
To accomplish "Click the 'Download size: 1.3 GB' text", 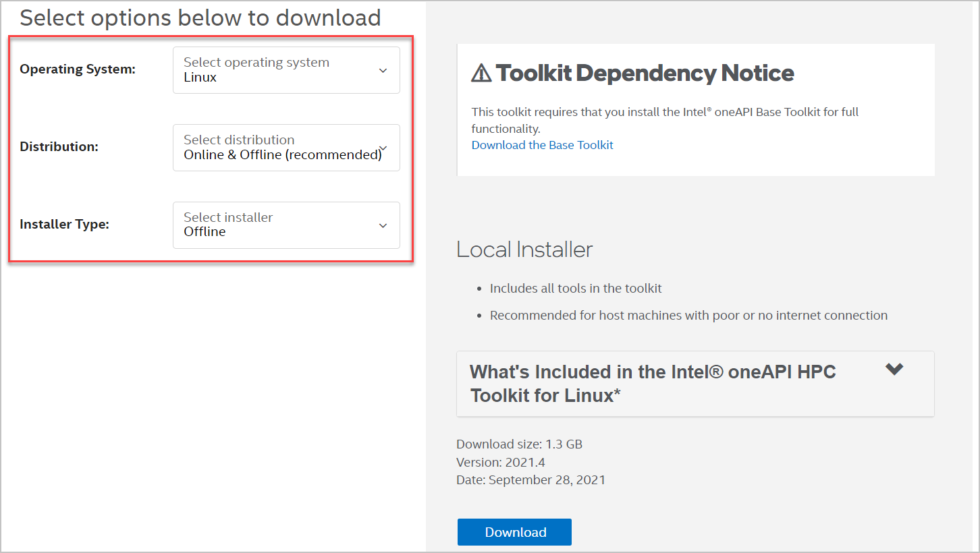I will point(519,444).
